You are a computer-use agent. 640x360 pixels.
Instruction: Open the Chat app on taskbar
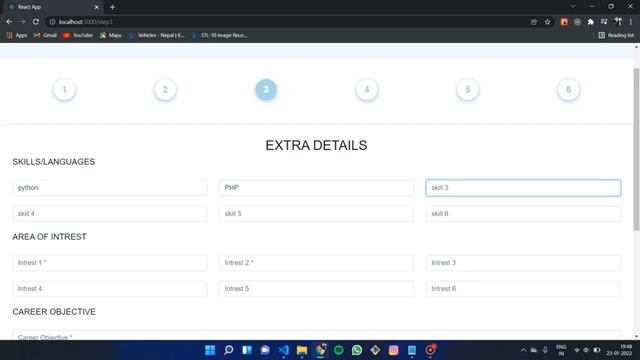tap(265, 350)
